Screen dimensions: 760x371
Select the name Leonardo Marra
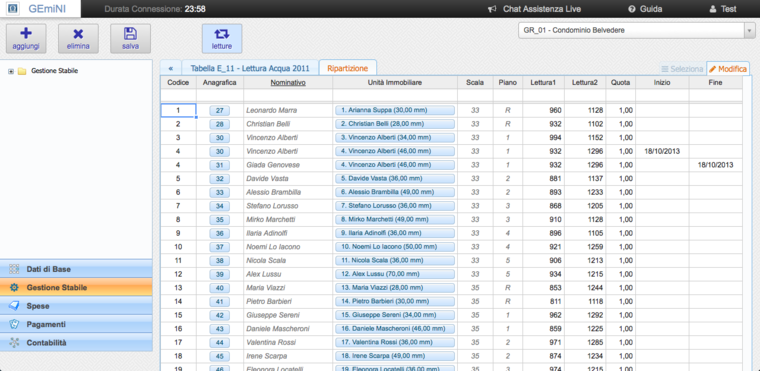[x=271, y=111]
